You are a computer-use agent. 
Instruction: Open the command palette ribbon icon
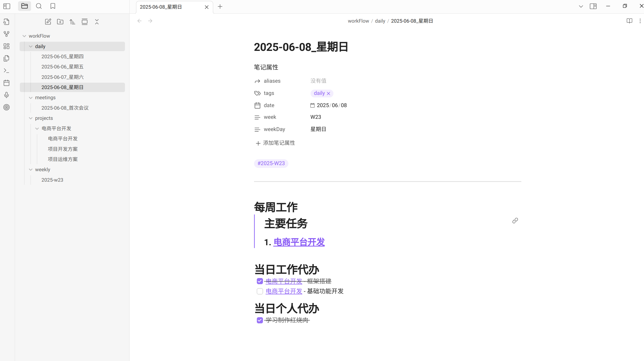[x=7, y=70]
